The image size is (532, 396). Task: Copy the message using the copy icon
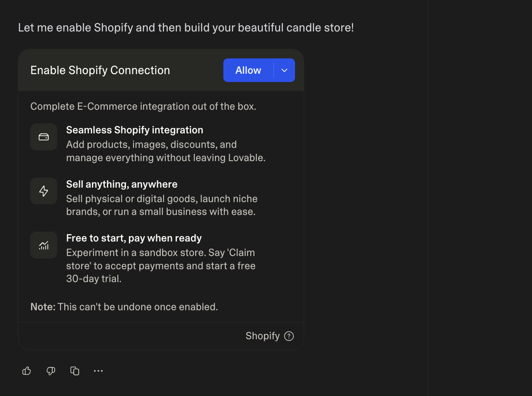coord(75,371)
